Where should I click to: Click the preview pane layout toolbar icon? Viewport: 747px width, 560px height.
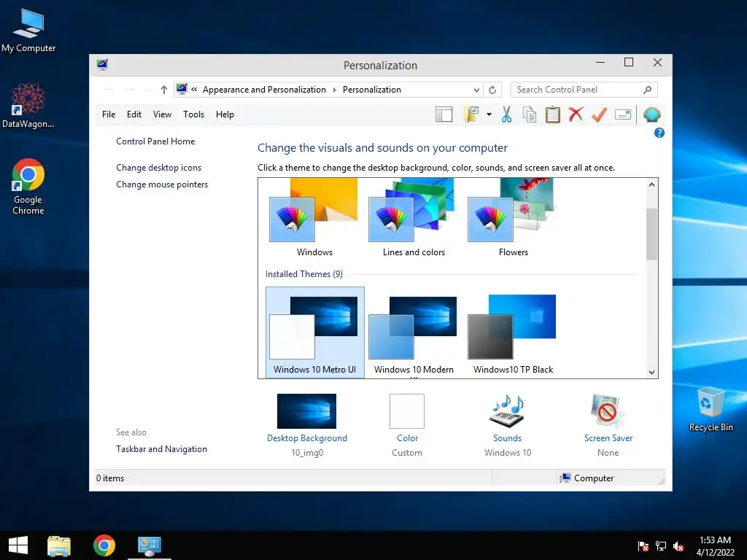(x=444, y=114)
